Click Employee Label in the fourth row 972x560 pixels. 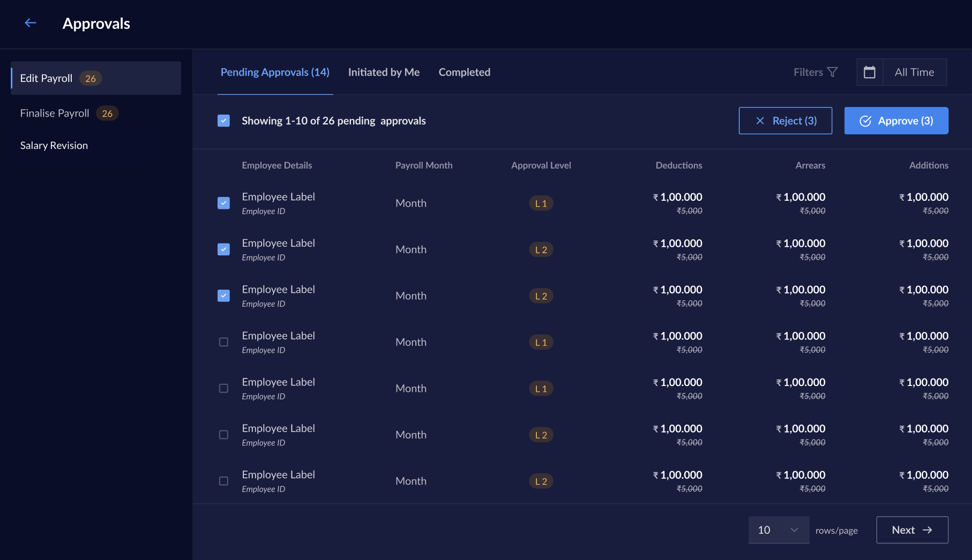(x=278, y=336)
